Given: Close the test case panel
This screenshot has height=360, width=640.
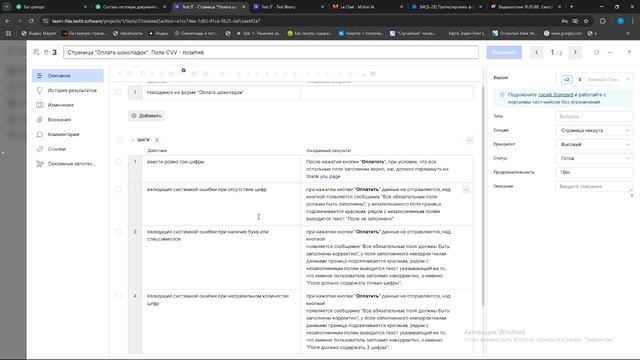Looking at the screenshot, I should (629, 52).
